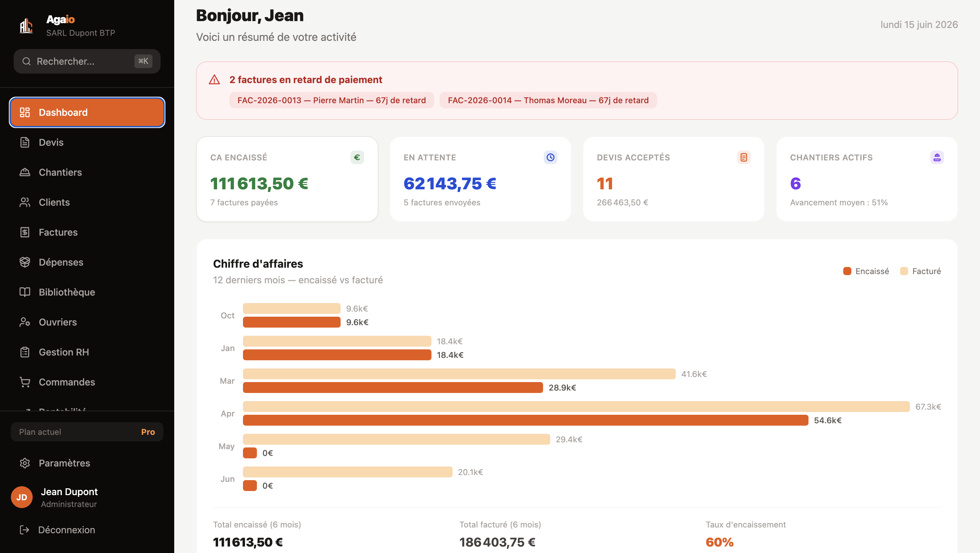The height and width of the screenshot is (553, 980).
Task: Click '5 factures envoyées' text
Action: pos(442,203)
